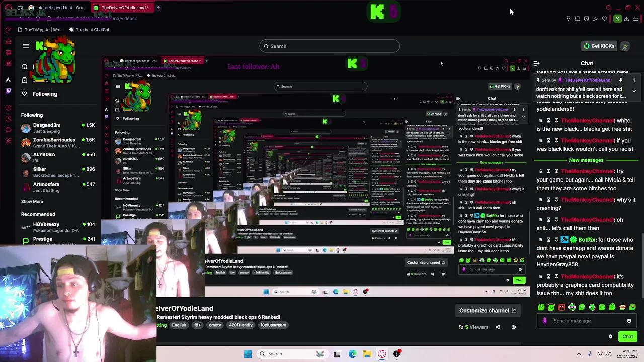The image size is (644, 362).
Task: Click the search tabs magnifier icon
Action: pos(609,8)
